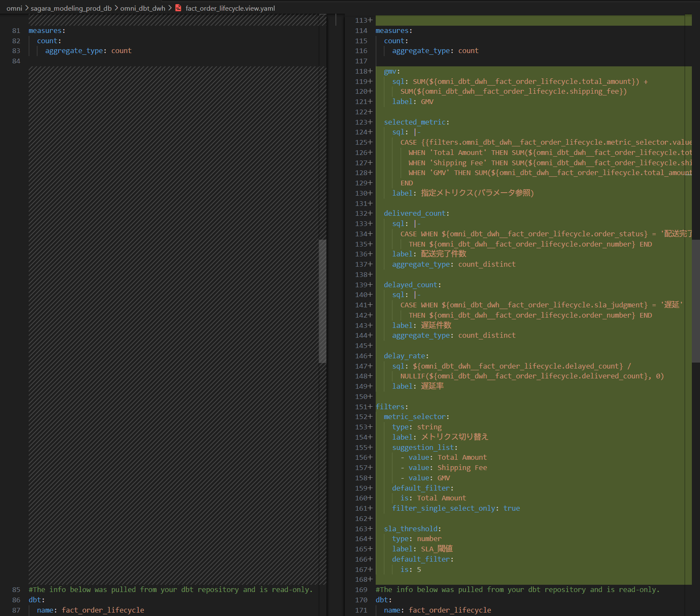Click the sla_threshold key on line 163
The image size is (700, 616).
tap(410, 529)
